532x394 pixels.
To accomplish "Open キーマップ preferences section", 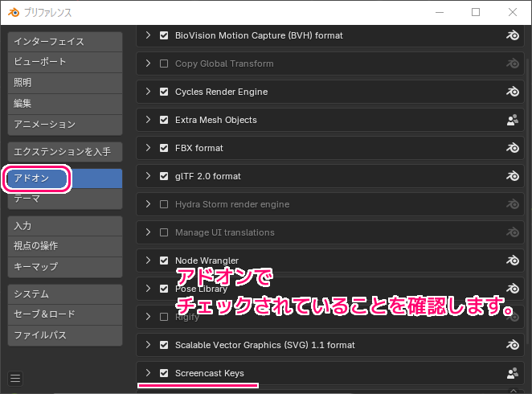I will point(65,267).
